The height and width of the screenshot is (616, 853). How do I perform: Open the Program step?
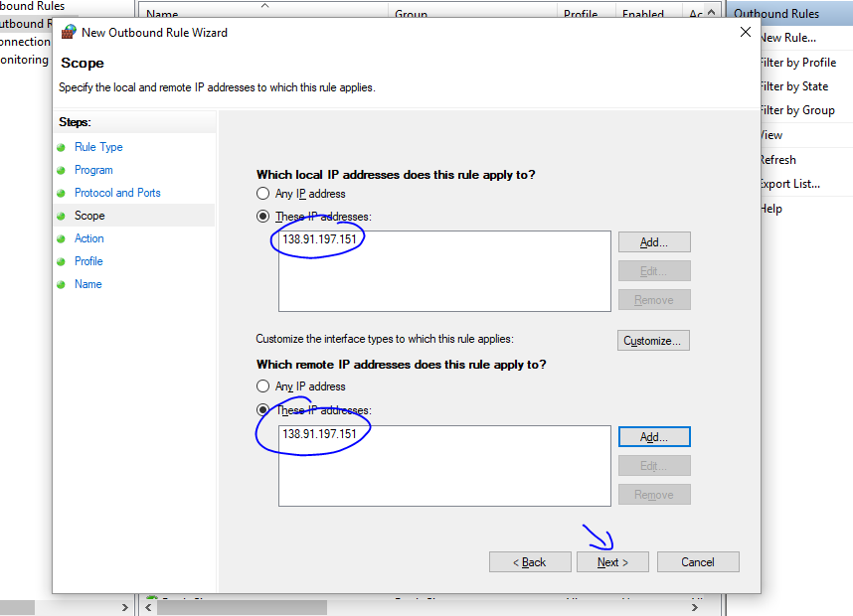pyautogui.click(x=93, y=170)
